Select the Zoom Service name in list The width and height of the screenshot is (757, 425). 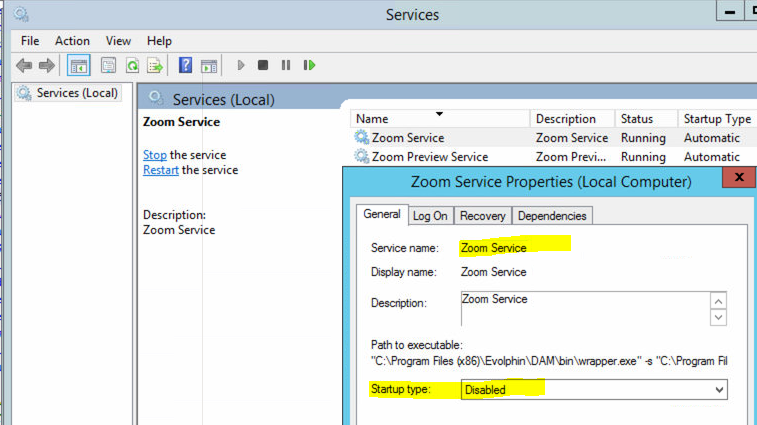[408, 138]
